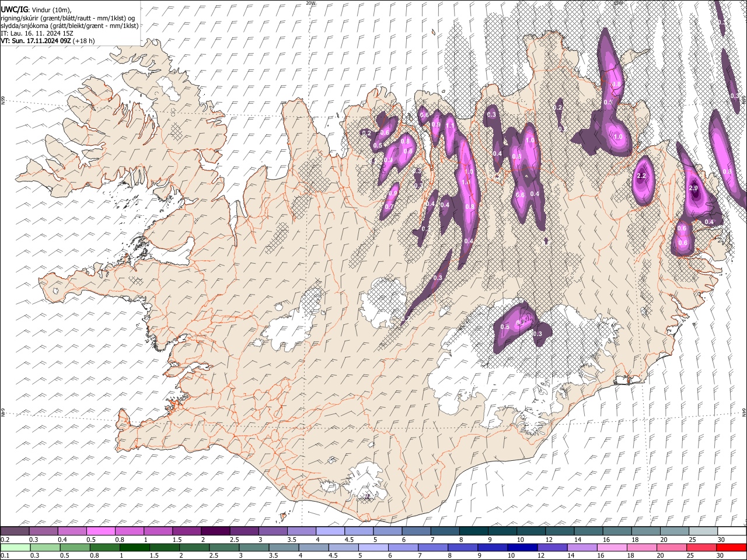Pick the lavender snow swatch between 4 and 4.5

[x=330, y=531]
